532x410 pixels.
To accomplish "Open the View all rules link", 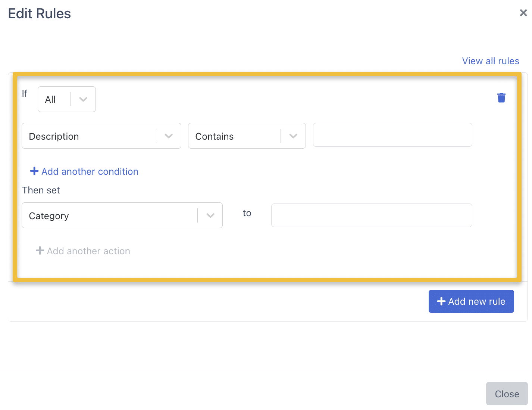I will tap(490, 61).
